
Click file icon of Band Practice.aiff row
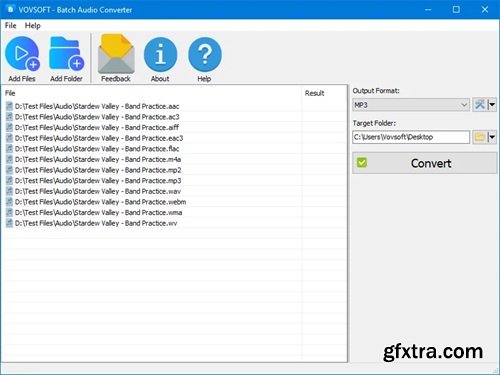pos(9,128)
